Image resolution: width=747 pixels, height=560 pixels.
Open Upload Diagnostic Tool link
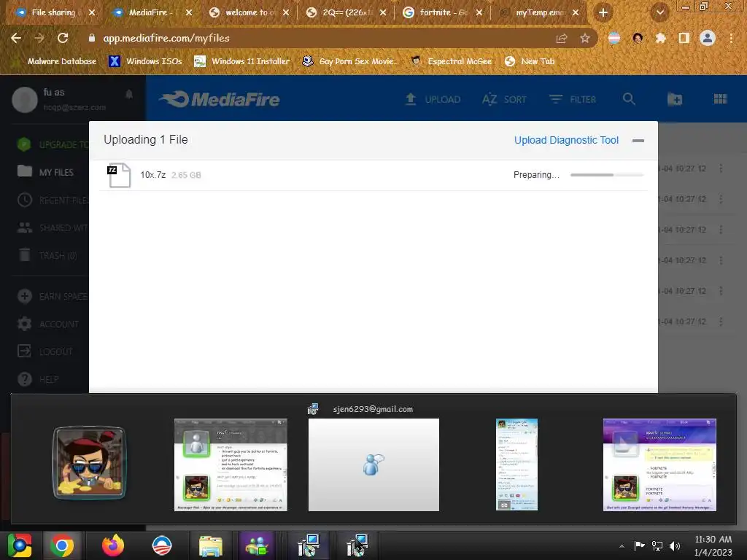coord(566,140)
